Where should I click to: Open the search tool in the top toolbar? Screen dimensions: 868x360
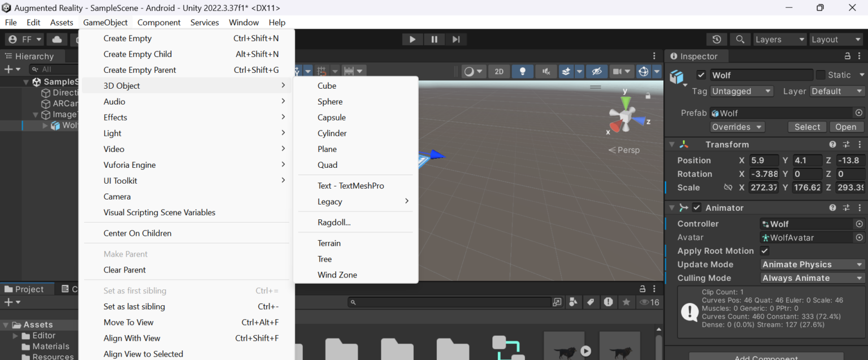pyautogui.click(x=740, y=39)
